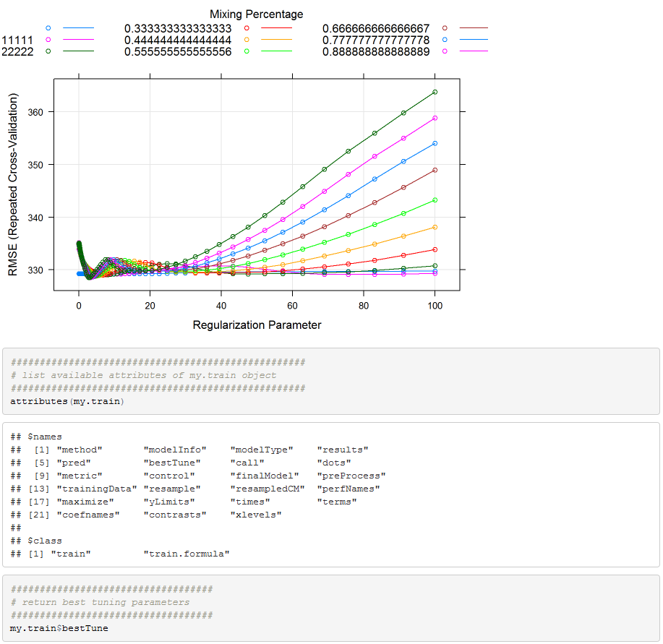Select the "trainingData" attribute name
Viewport: 663px width, 644px height.
pos(97,489)
